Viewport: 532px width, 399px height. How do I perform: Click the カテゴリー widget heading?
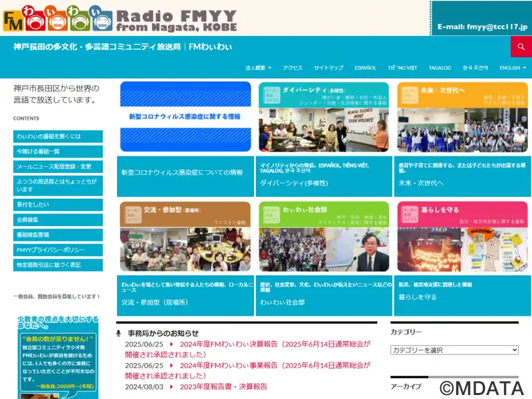[406, 332]
